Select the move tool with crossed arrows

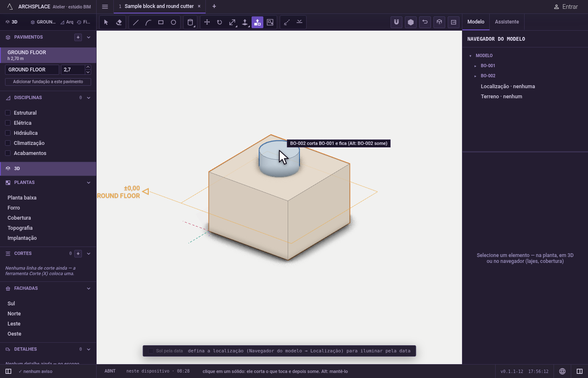tap(207, 22)
